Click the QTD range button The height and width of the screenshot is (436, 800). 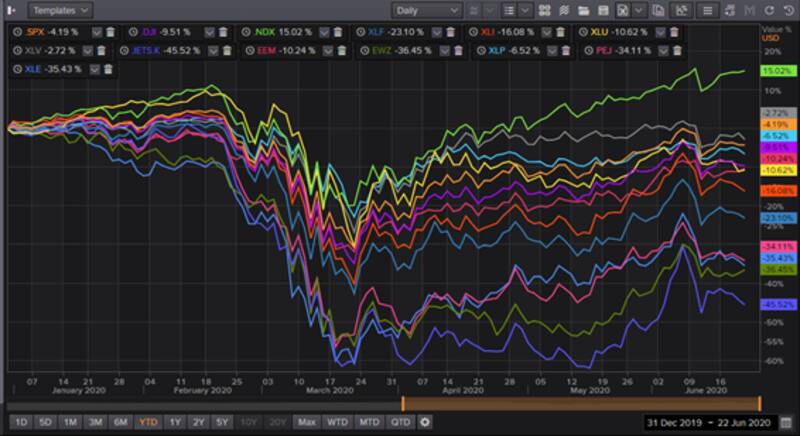tap(401, 421)
